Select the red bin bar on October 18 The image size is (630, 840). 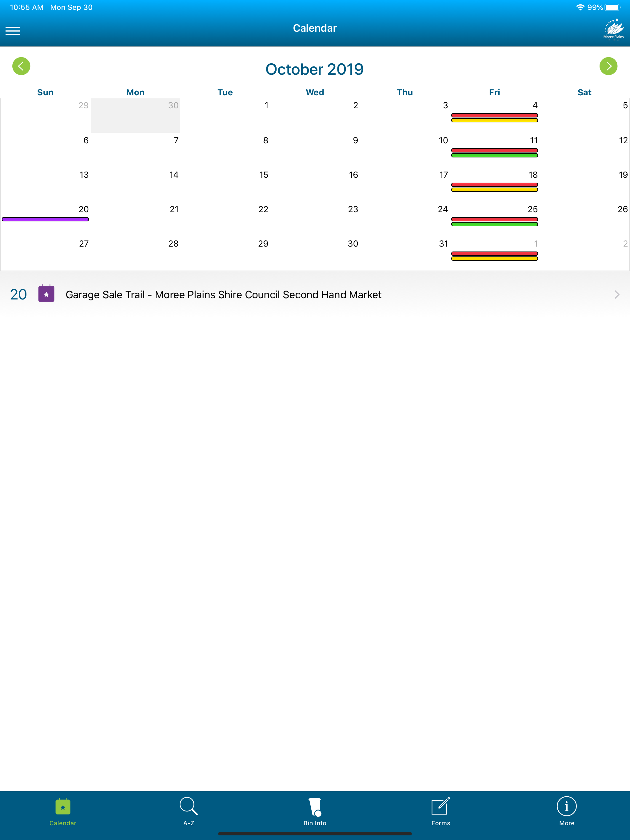click(x=494, y=184)
